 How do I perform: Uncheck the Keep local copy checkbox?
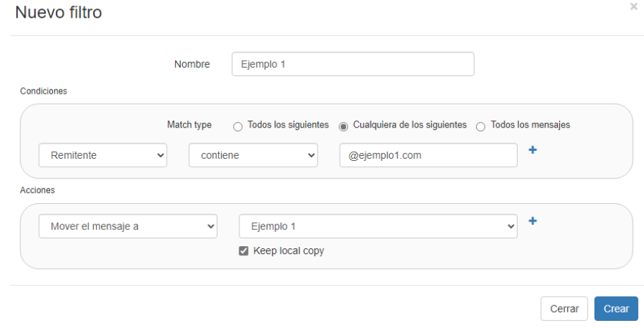(244, 251)
